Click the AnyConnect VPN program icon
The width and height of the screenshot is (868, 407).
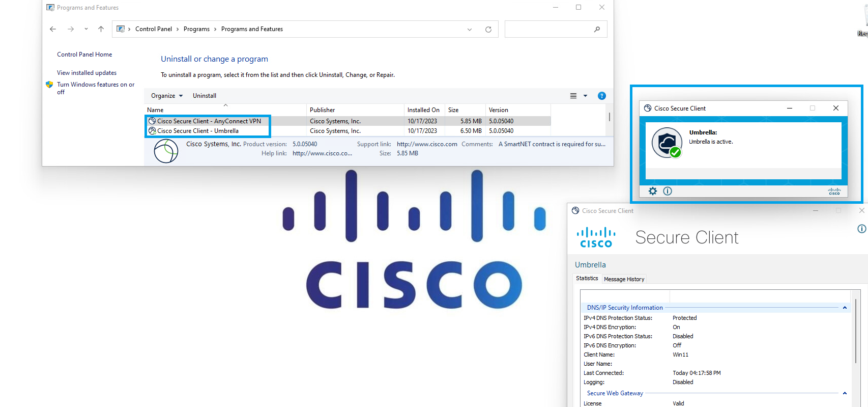coord(152,121)
